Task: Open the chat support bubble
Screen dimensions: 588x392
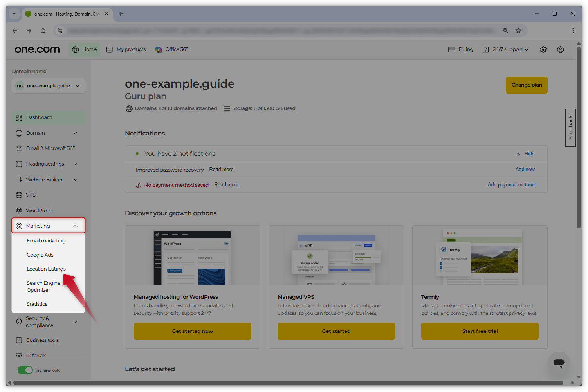Action: pos(559,363)
